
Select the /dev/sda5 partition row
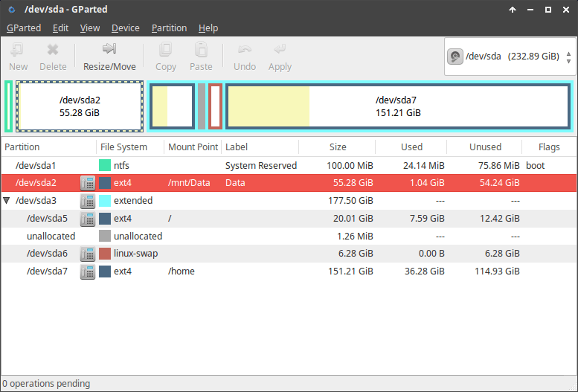click(289, 219)
